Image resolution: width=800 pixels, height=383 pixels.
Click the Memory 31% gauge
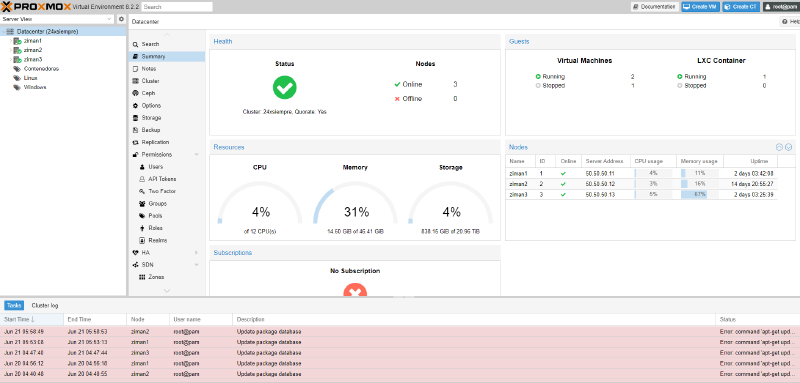(x=355, y=204)
